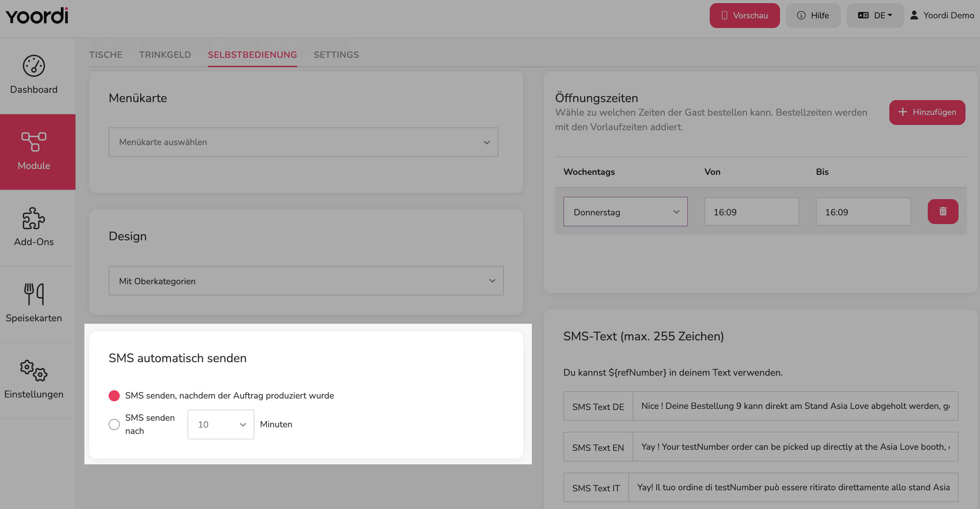Click the trash icon for Donnerstag row

[943, 211]
